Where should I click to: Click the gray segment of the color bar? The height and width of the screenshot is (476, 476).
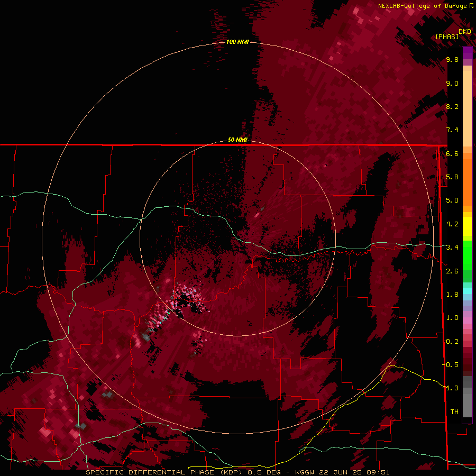[467, 396]
